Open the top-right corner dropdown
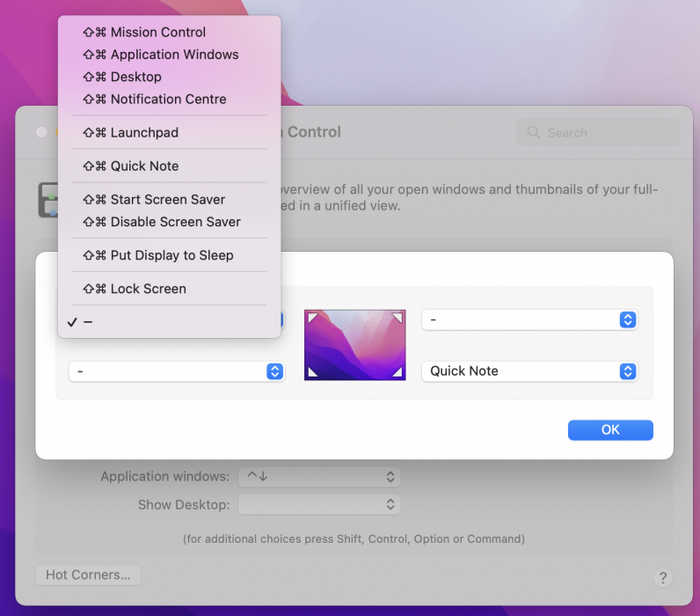 pyautogui.click(x=529, y=320)
